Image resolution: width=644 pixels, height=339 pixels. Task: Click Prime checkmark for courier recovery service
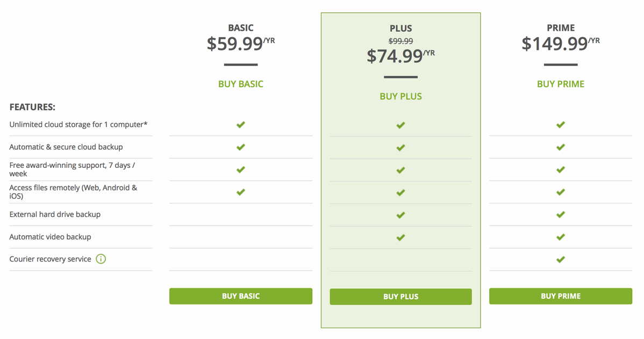coord(561,259)
